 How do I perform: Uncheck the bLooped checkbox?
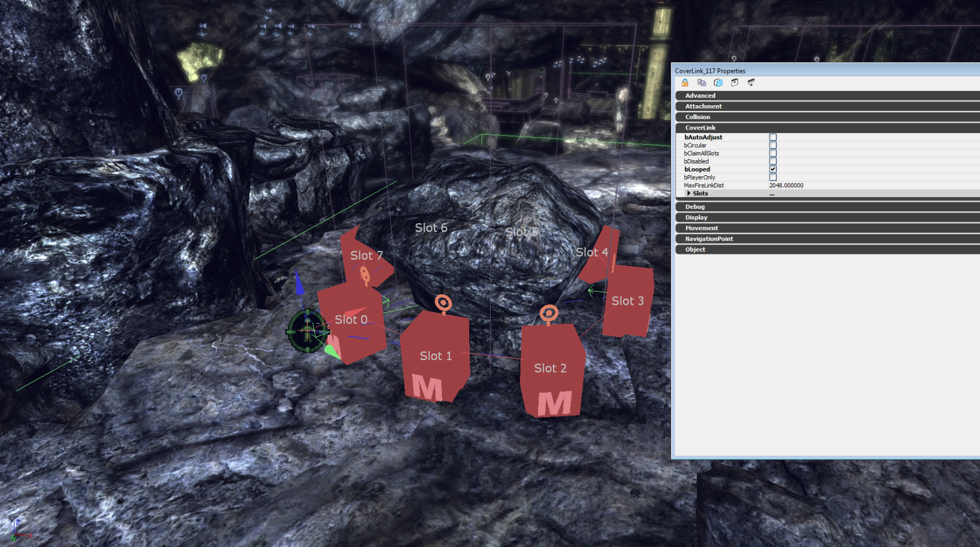(x=773, y=169)
